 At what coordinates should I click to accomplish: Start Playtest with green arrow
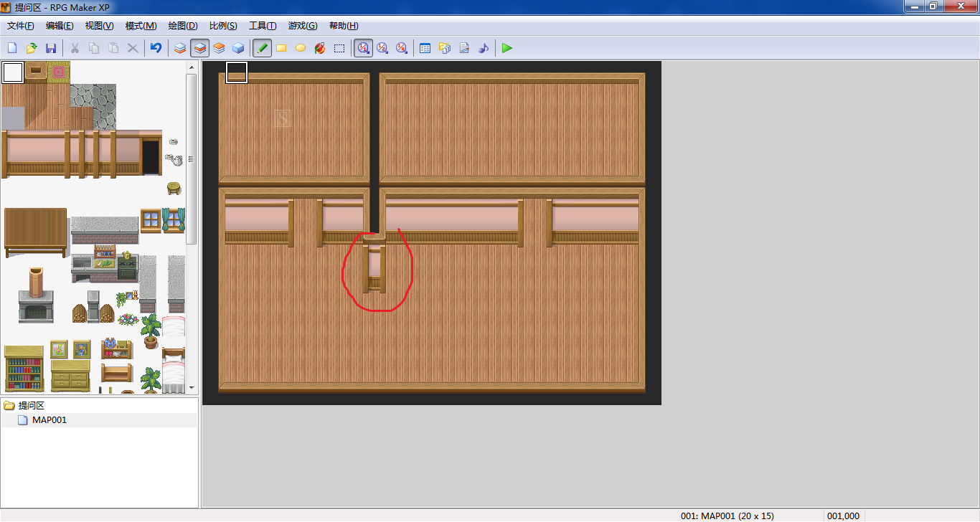[507, 48]
